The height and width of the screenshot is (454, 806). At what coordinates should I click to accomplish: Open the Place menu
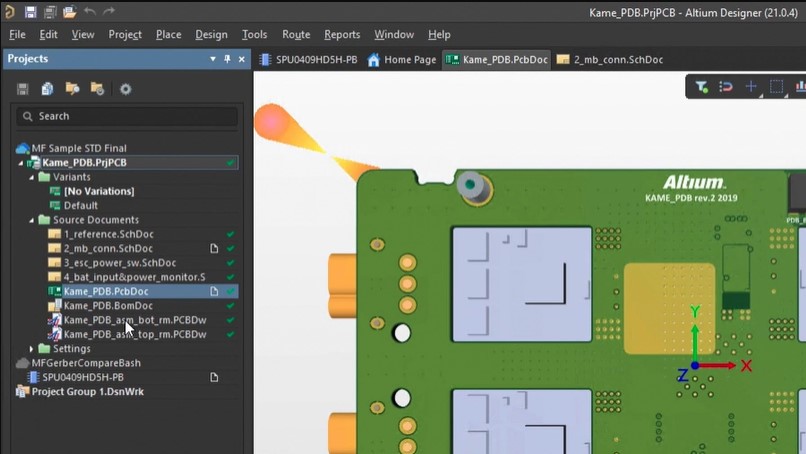coord(169,34)
